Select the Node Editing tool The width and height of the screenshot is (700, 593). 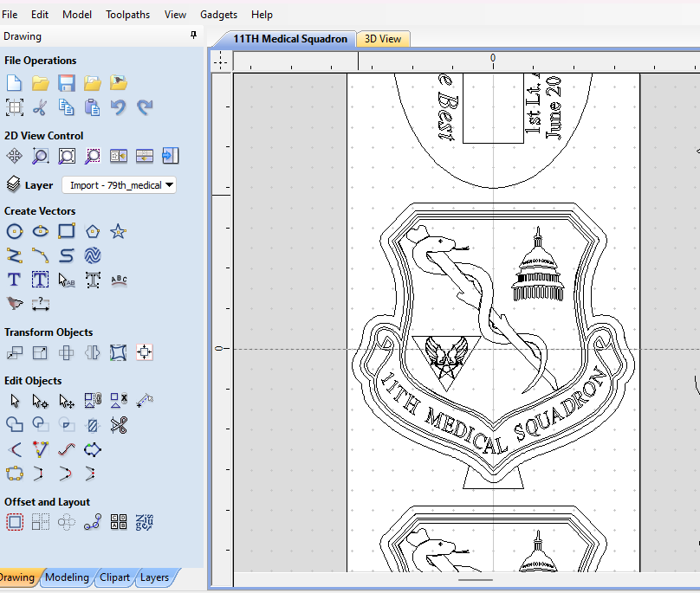(40, 401)
